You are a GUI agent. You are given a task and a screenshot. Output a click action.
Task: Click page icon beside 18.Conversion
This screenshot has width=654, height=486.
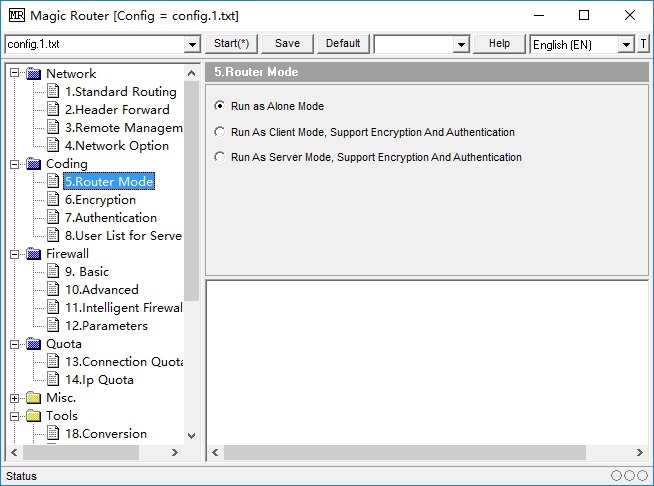[53, 433]
